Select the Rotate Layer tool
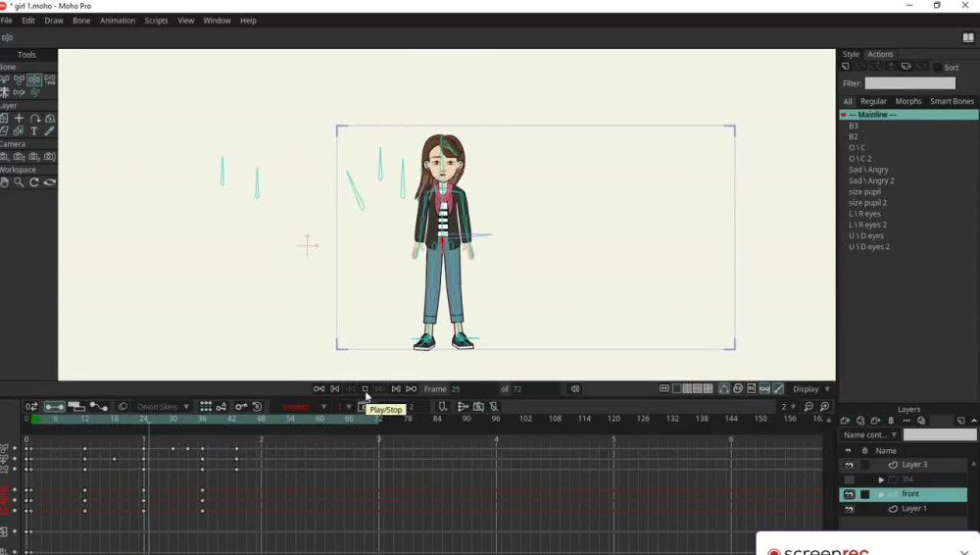980x555 pixels. click(34, 119)
